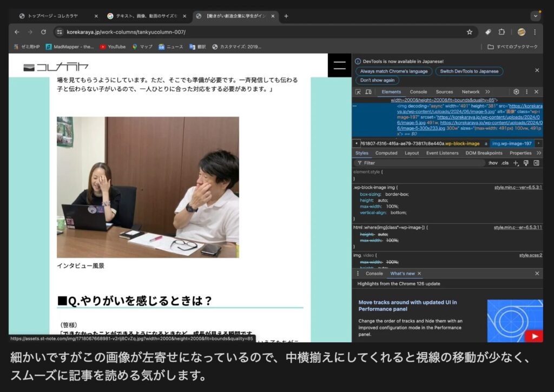This screenshot has width=554, height=392.
Task: Expand more DevTools tabs chevron
Action: [487, 92]
